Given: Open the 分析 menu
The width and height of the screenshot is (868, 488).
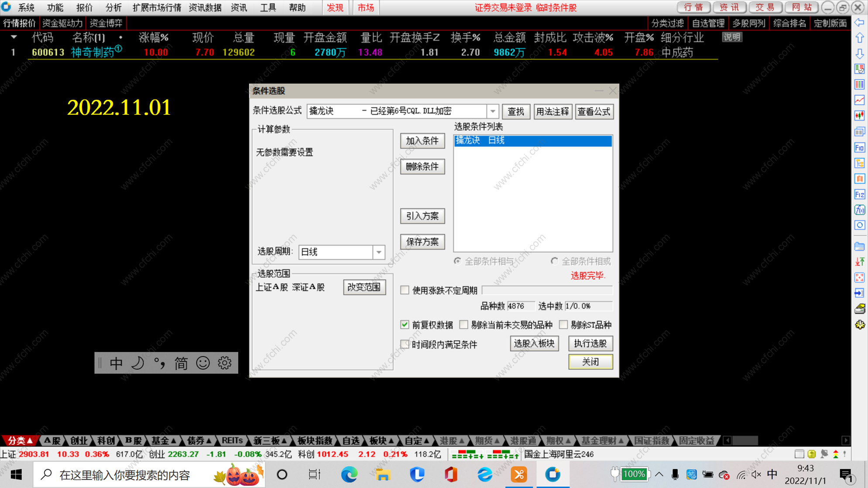Looking at the screenshot, I should [x=113, y=7].
